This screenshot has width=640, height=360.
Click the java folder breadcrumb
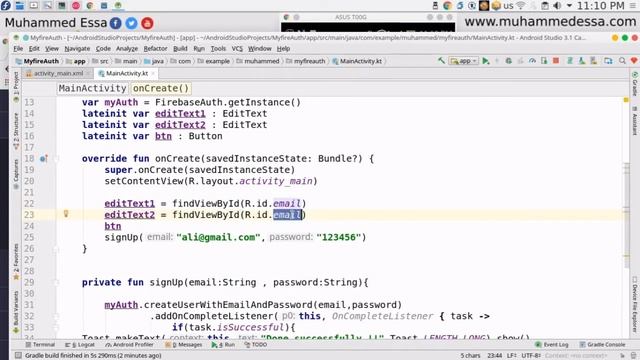[154, 61]
